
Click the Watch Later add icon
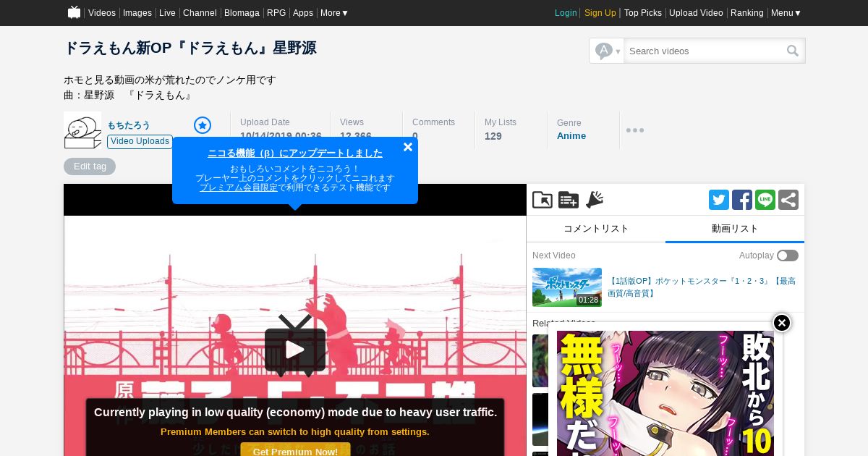pyautogui.click(x=569, y=200)
